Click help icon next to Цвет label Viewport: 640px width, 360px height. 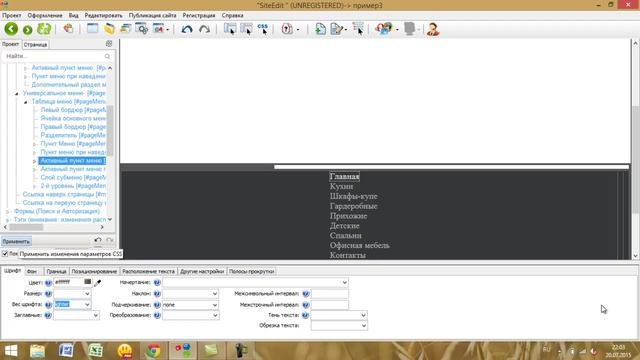(48, 282)
